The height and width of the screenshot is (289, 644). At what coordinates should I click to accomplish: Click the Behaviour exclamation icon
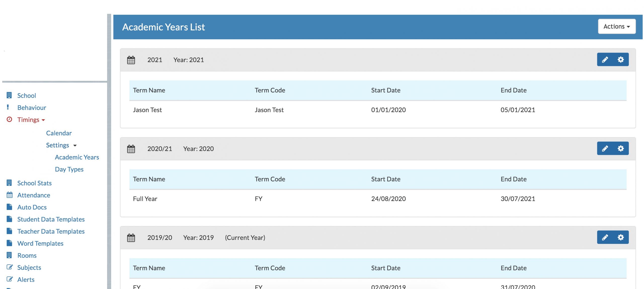[x=8, y=107]
